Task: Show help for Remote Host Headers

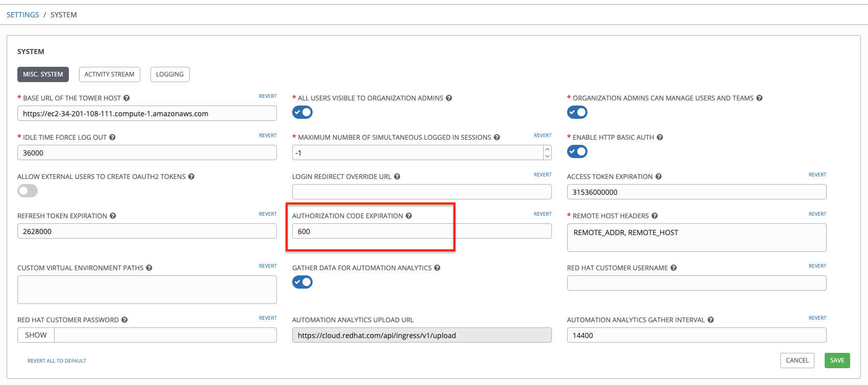Action: (x=654, y=216)
